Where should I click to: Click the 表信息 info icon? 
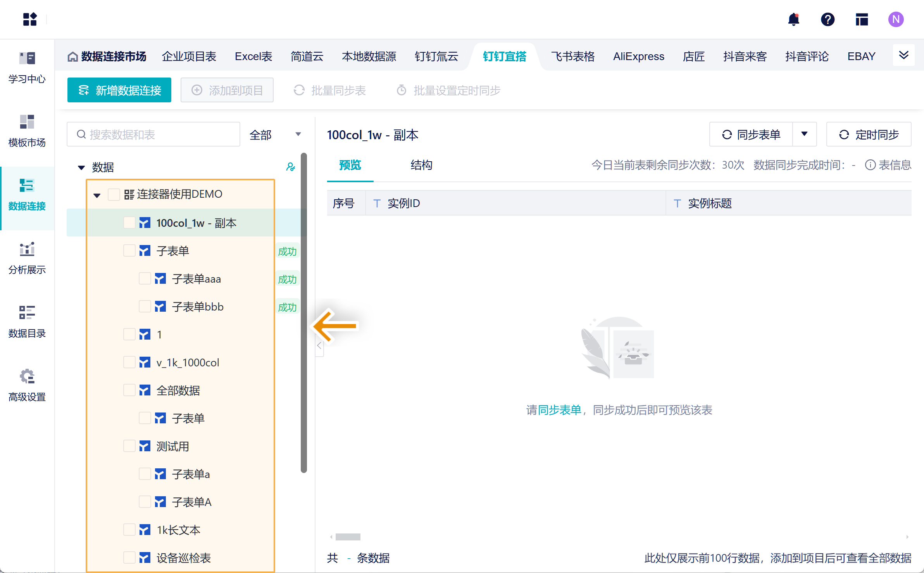click(870, 165)
